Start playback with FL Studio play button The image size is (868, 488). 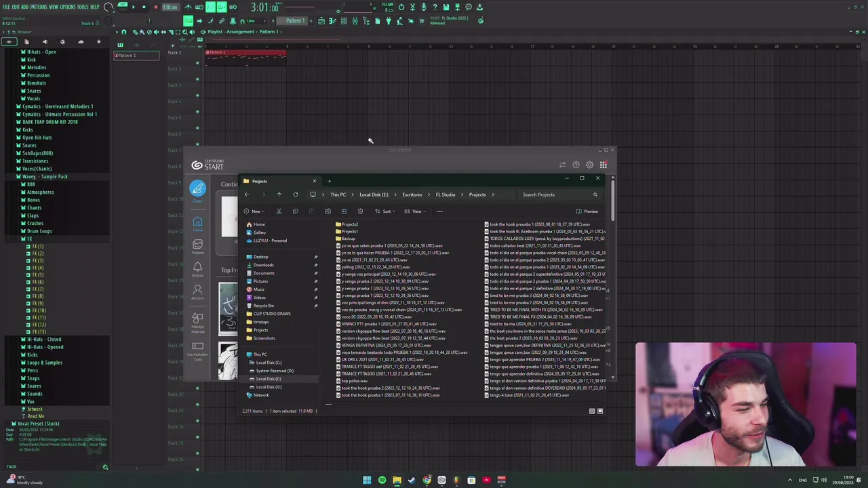133,7
